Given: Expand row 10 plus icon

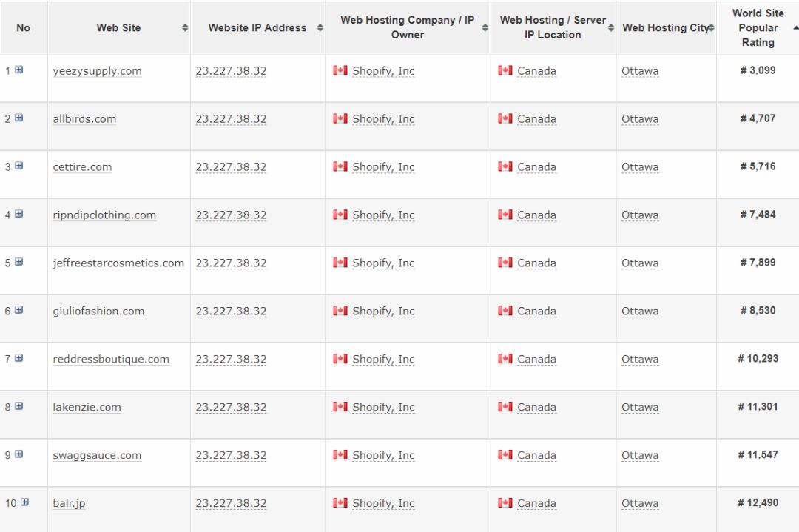Looking at the screenshot, I should click(24, 502).
